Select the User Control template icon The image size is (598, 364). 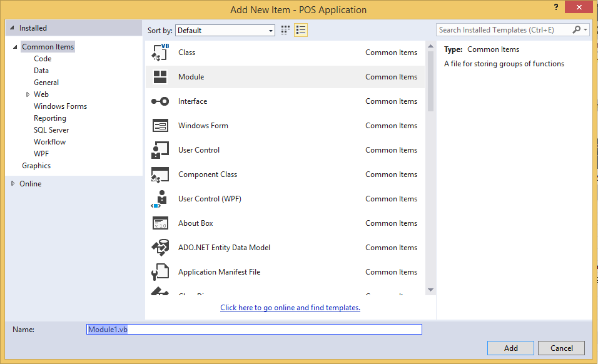pyautogui.click(x=160, y=150)
